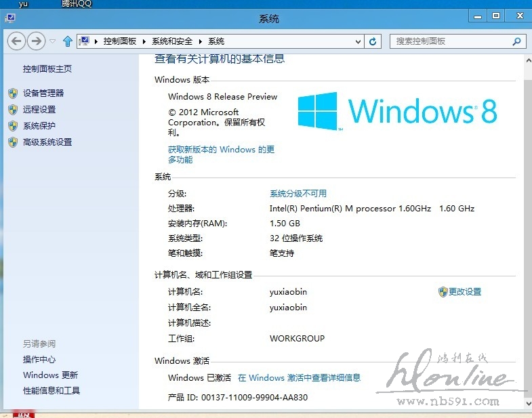Open the address bar history dropdown
The image size is (532, 418).
pos(358,41)
